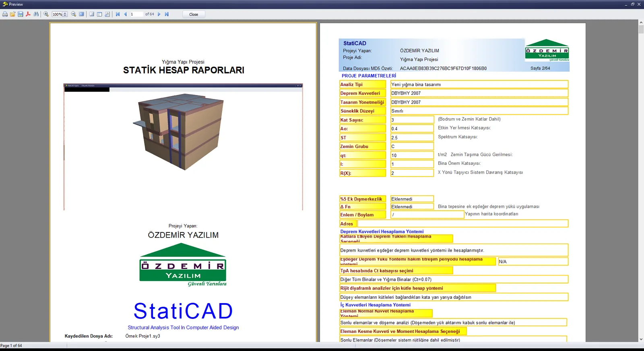Viewport: 644px width, 351px height.
Task: Click the Ao value 0.4
Action: pyautogui.click(x=412, y=129)
